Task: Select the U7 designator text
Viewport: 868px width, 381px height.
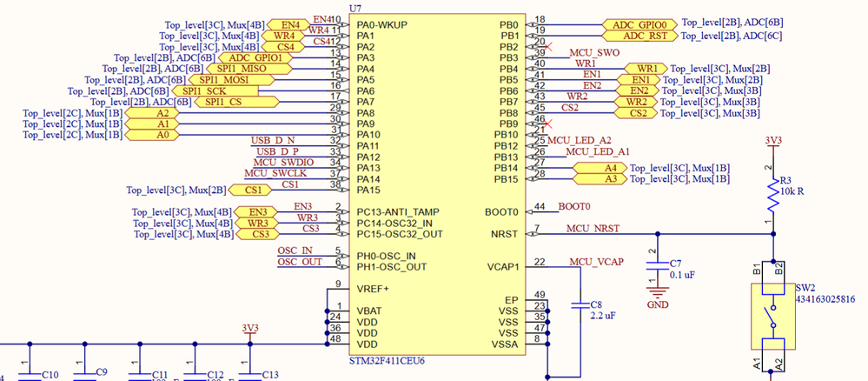Action: (x=354, y=9)
